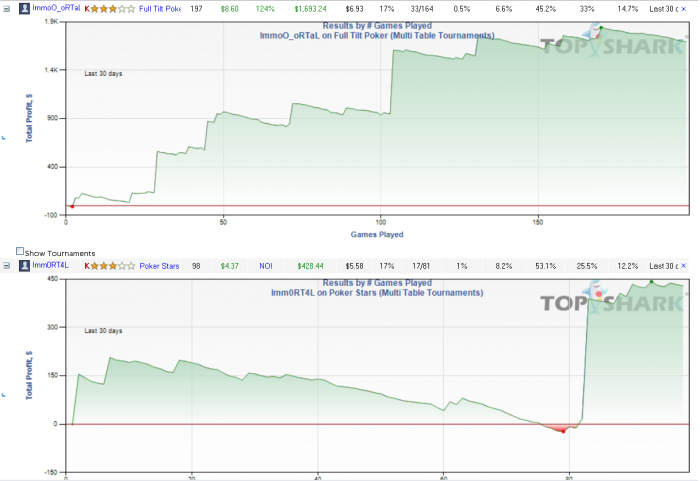This screenshot has width=700, height=481.
Task: Click the star rating for Imm0RT4L
Action: [x=112, y=266]
